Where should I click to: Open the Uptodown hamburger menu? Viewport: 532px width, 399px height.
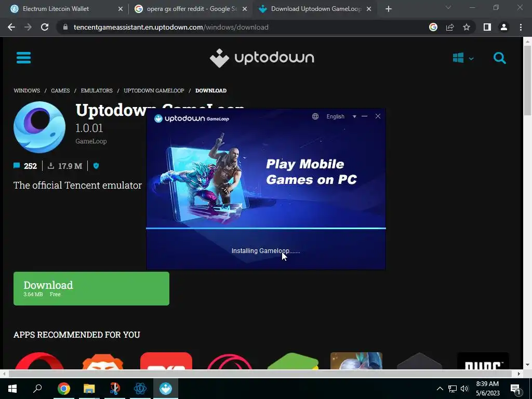(x=24, y=58)
